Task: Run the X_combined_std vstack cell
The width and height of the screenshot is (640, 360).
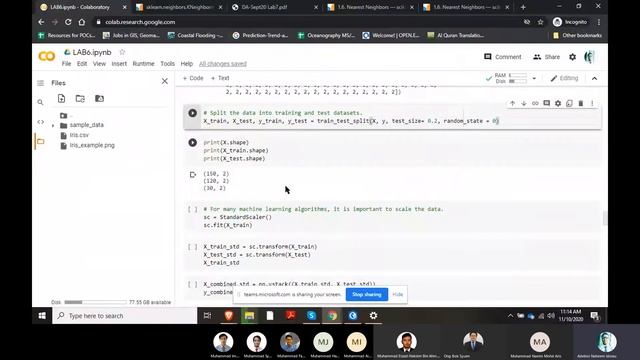Action: click(193, 284)
